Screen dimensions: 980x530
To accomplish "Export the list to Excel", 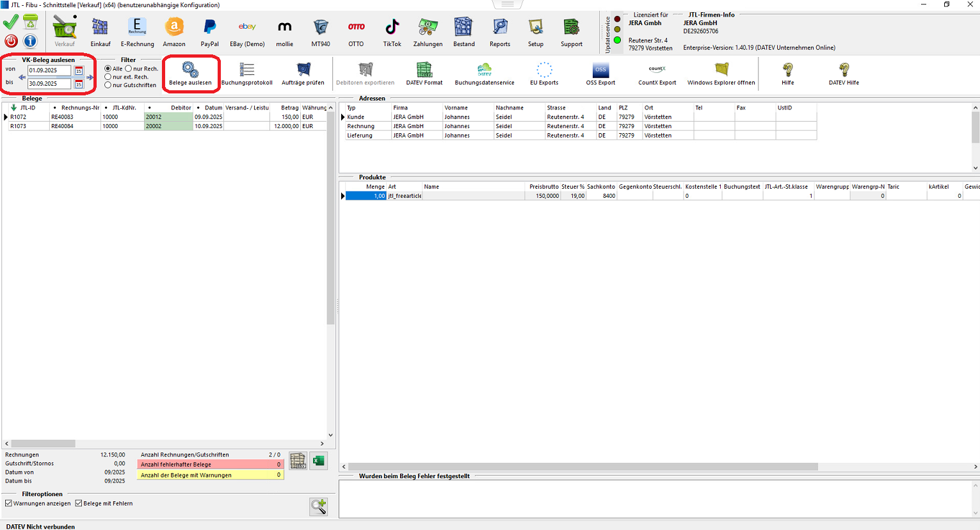I will tap(319, 460).
